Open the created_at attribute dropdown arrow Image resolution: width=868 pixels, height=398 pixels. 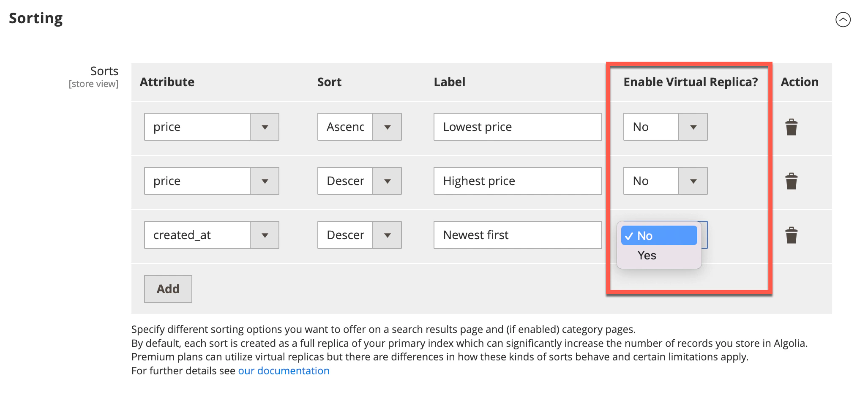click(x=265, y=235)
